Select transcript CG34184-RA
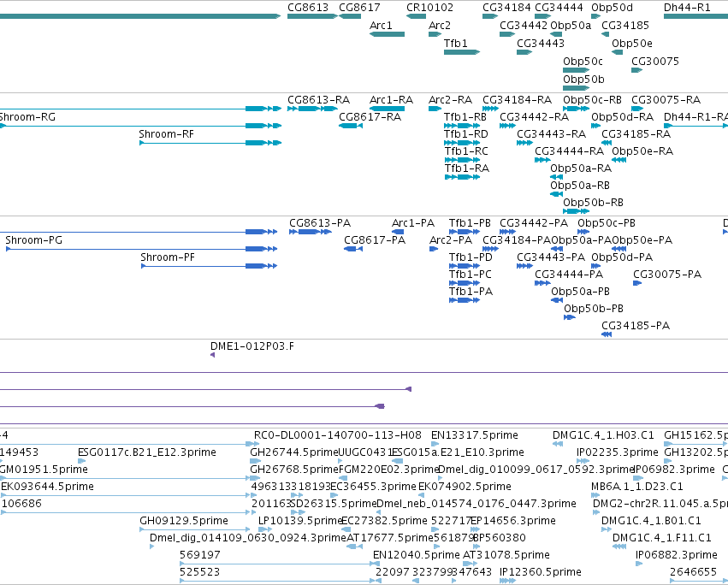728x585 pixels. click(490, 109)
